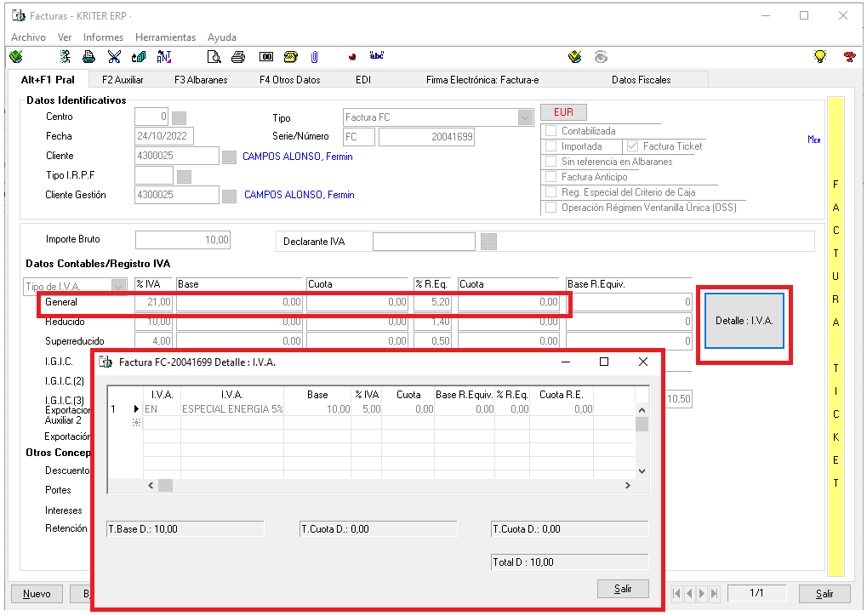Click the running figure toolbar icon
The width and height of the screenshot is (867, 616).
(66, 56)
